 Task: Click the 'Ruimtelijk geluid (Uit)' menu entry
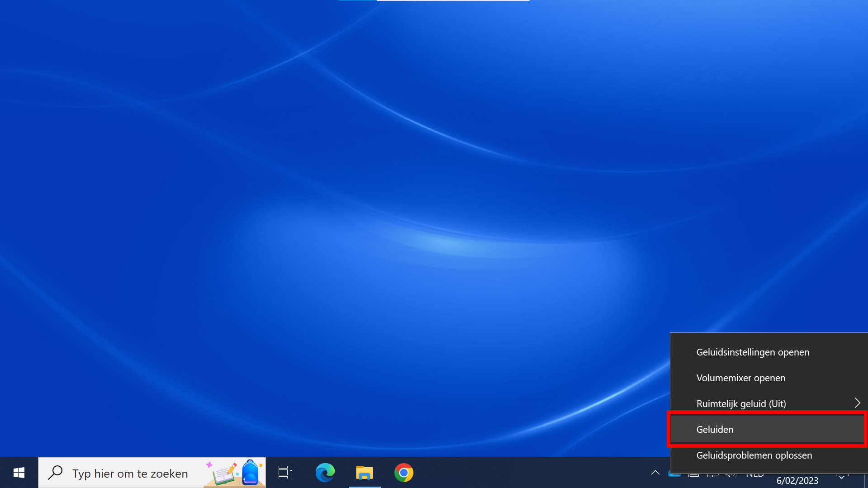(x=741, y=404)
